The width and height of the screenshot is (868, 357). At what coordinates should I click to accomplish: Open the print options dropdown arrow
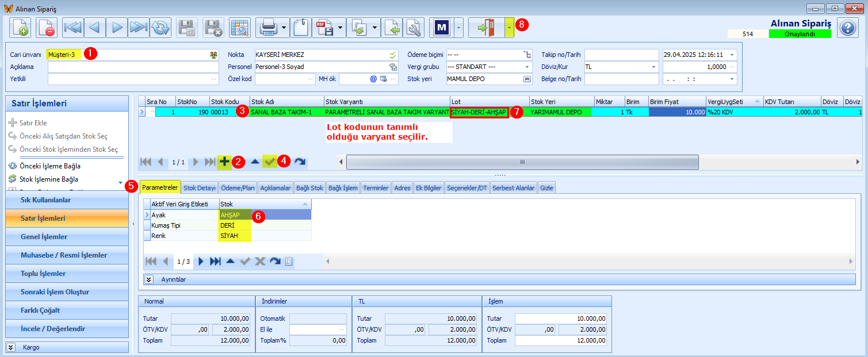pos(285,28)
